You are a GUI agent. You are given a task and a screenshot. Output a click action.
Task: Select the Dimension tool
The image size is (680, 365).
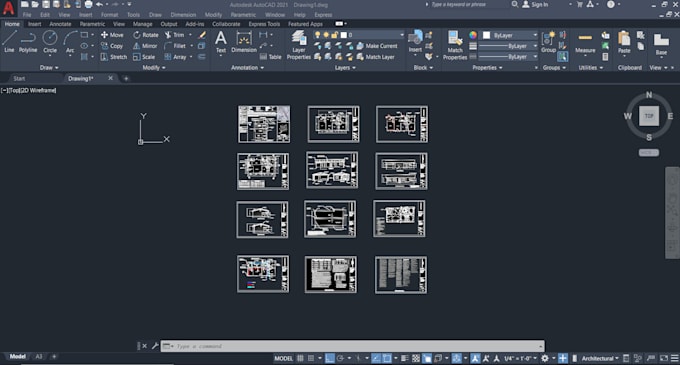click(x=244, y=42)
